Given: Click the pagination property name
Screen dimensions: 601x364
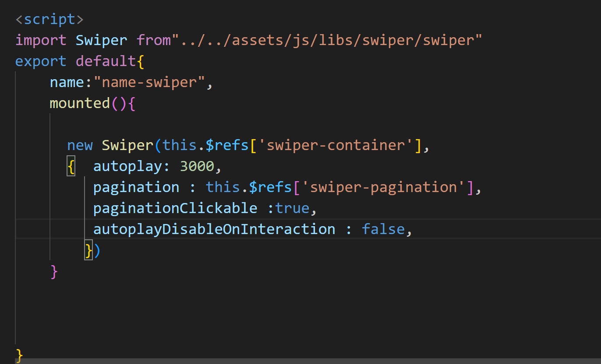Looking at the screenshot, I should click(x=136, y=187).
